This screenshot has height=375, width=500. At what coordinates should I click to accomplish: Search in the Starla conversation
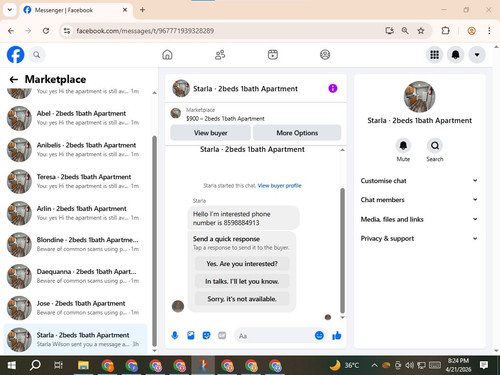[x=435, y=146]
